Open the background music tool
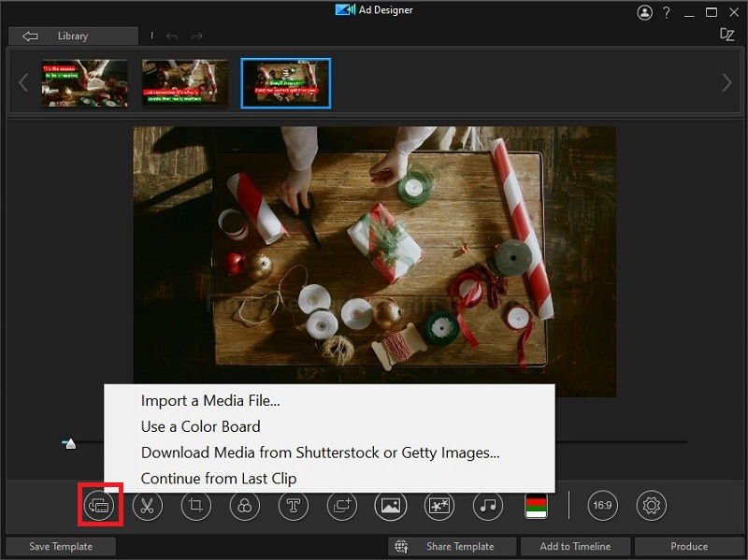This screenshot has width=748, height=560. point(487,506)
